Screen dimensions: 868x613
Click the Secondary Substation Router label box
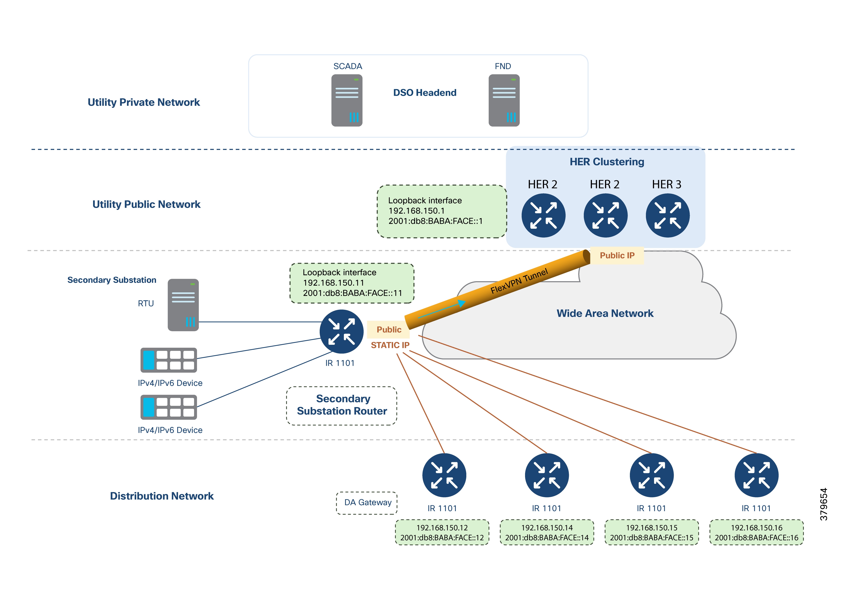[x=342, y=405]
